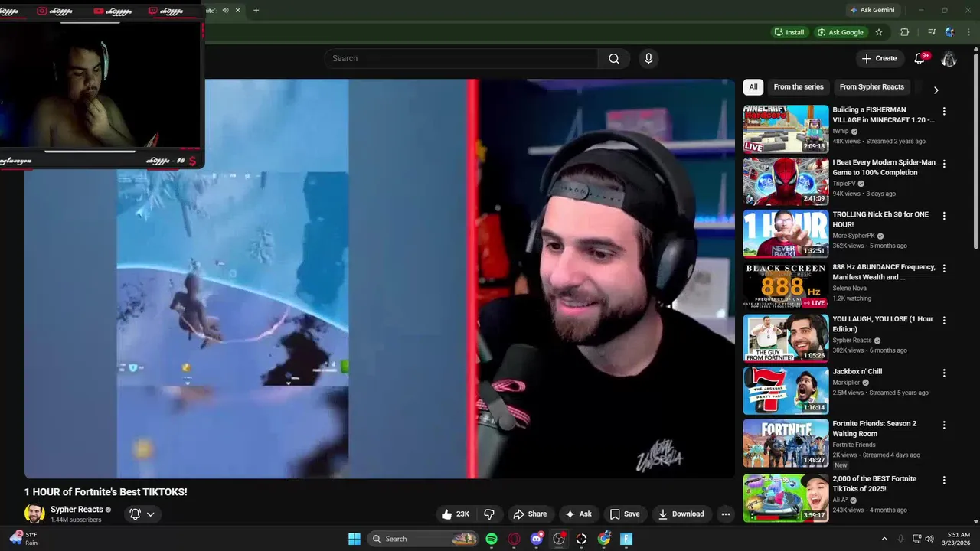
Task: Select the From Sypher Reacts chip
Action: (871, 87)
